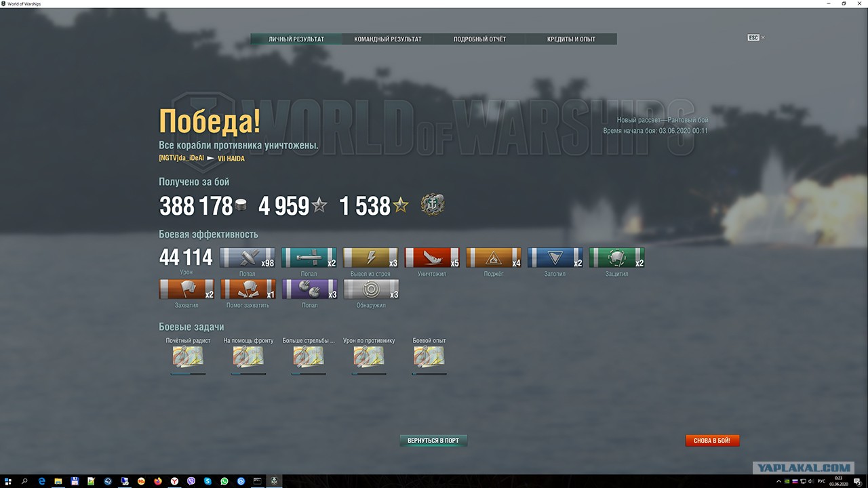Open WhatsApp from the taskbar
The width and height of the screenshot is (868, 488).
tap(224, 481)
